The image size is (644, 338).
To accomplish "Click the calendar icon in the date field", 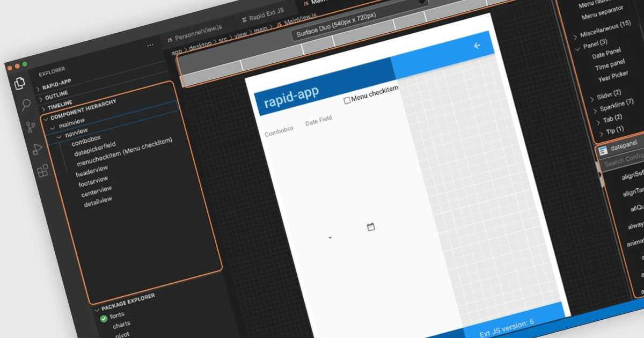I will (370, 227).
